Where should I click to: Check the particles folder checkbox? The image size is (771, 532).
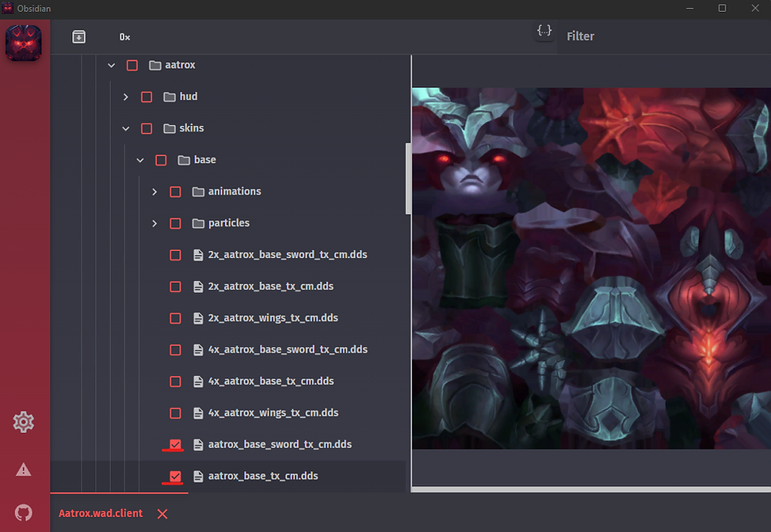(175, 223)
